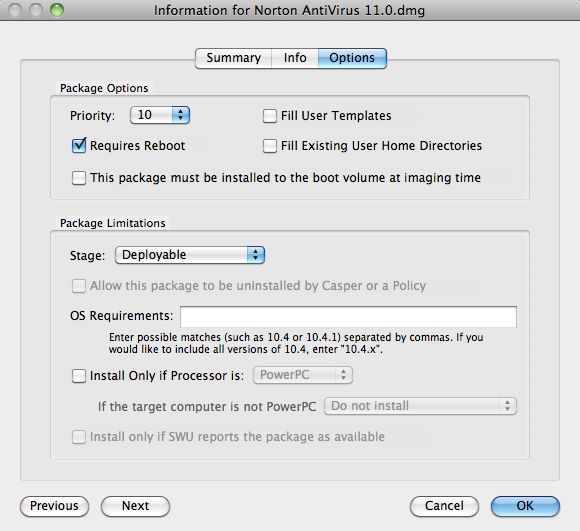Click the green zoom window button
The height and width of the screenshot is (531, 580).
tap(57, 10)
